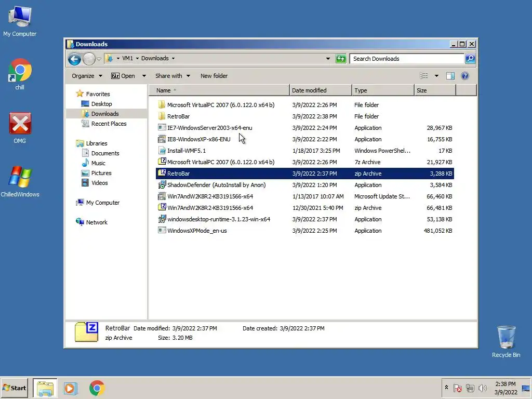Screen dimensions: 532x399
Task: Click the IE8-WindowsXP-x86-ENU file icon
Action: (162, 139)
